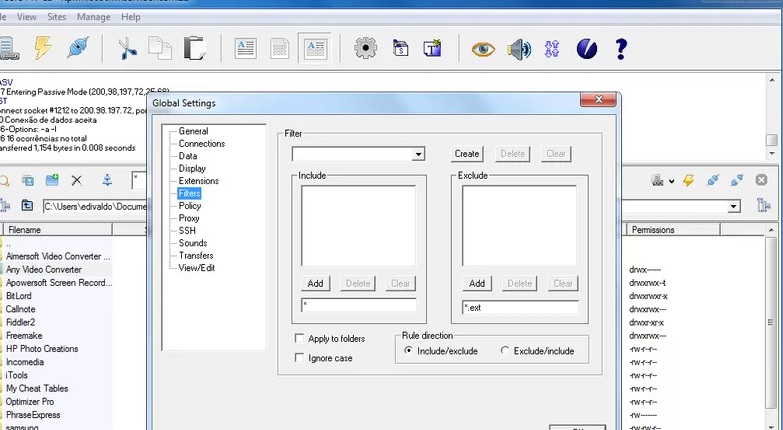Click the question mark Help icon

pyautogui.click(x=621, y=48)
